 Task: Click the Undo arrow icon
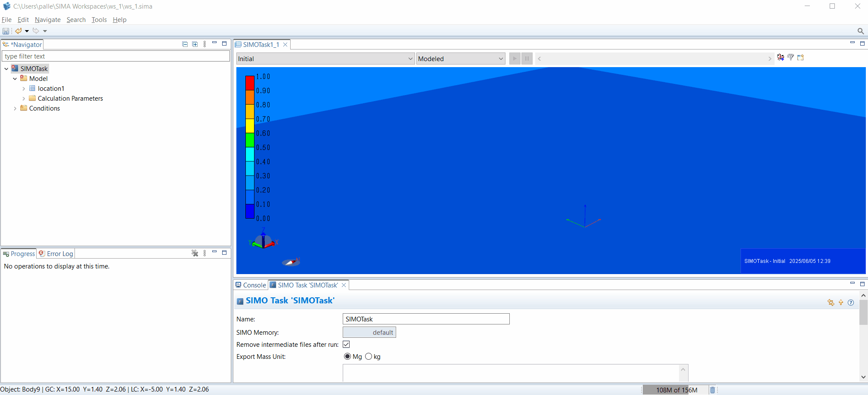[18, 31]
